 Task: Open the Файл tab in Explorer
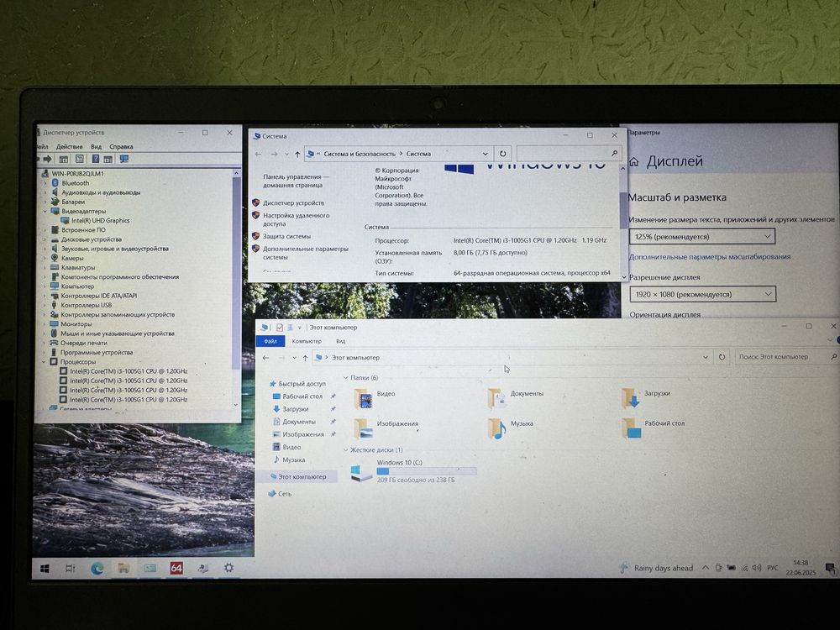point(270,341)
